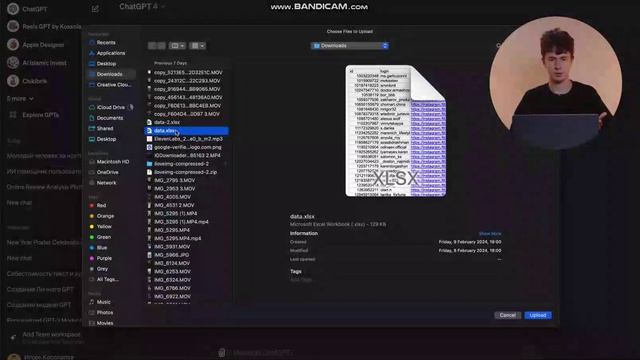
Task: Open the ChatGPT home logo in sidebar
Action: tap(13, 9)
